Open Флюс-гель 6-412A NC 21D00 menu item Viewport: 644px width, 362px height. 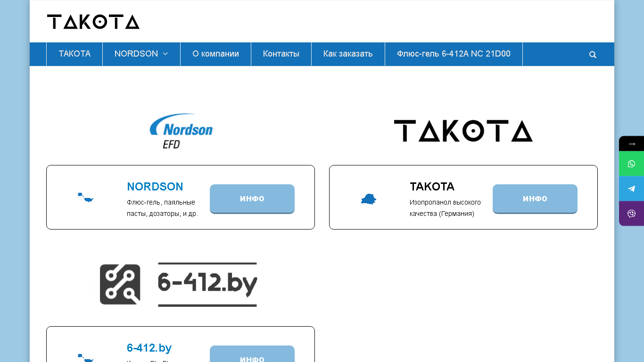454,54
